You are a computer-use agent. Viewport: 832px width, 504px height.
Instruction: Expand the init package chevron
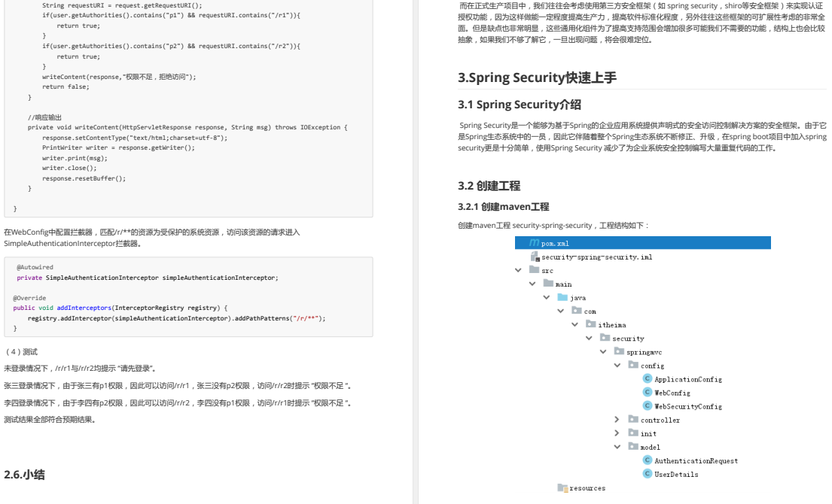click(x=617, y=433)
